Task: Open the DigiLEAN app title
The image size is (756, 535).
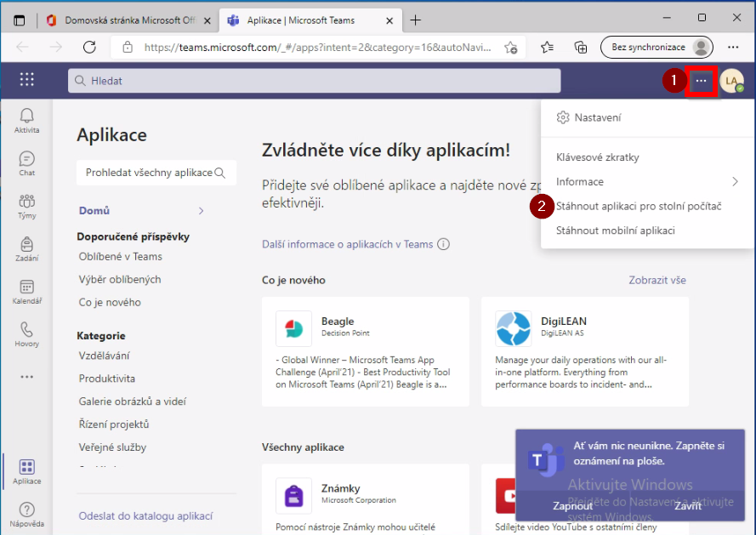Action: [564, 322]
